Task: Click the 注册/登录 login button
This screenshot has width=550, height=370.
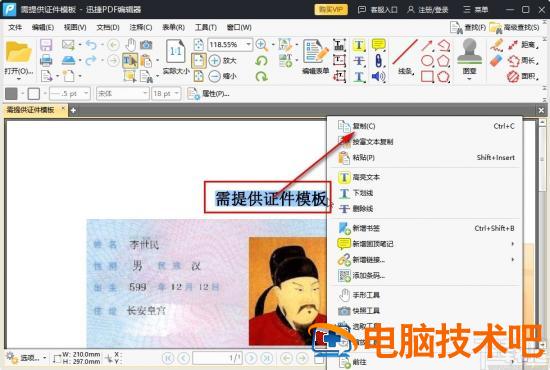Action: point(427,9)
